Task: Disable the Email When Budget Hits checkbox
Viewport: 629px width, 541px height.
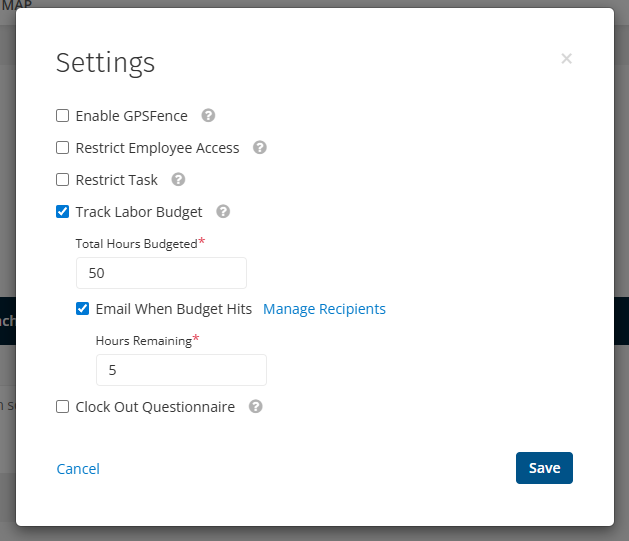Action: tap(83, 309)
